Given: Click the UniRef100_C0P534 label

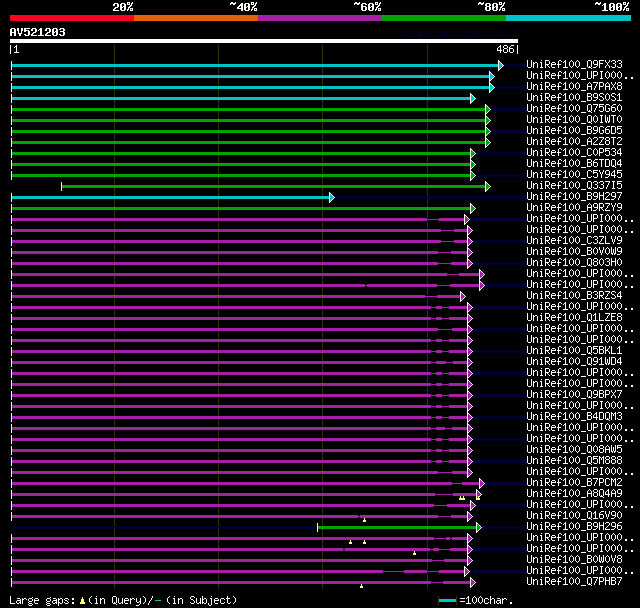Looking at the screenshot, I should pos(574,153).
